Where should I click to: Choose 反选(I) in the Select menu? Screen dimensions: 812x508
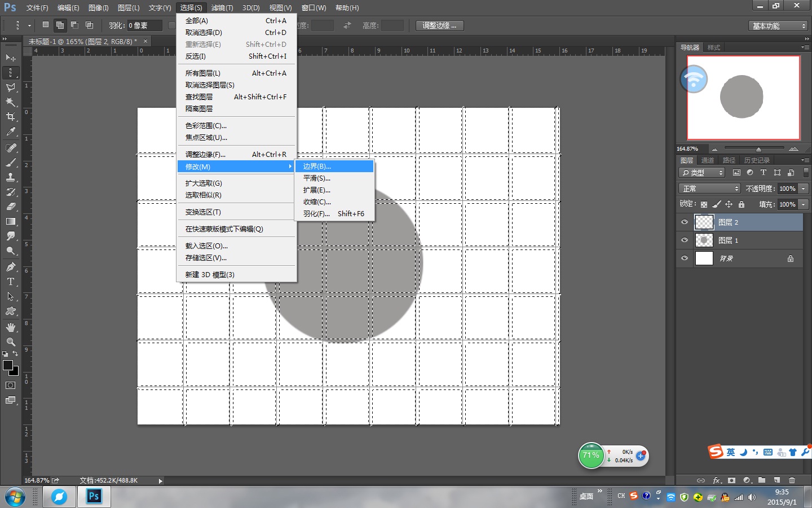pos(236,56)
